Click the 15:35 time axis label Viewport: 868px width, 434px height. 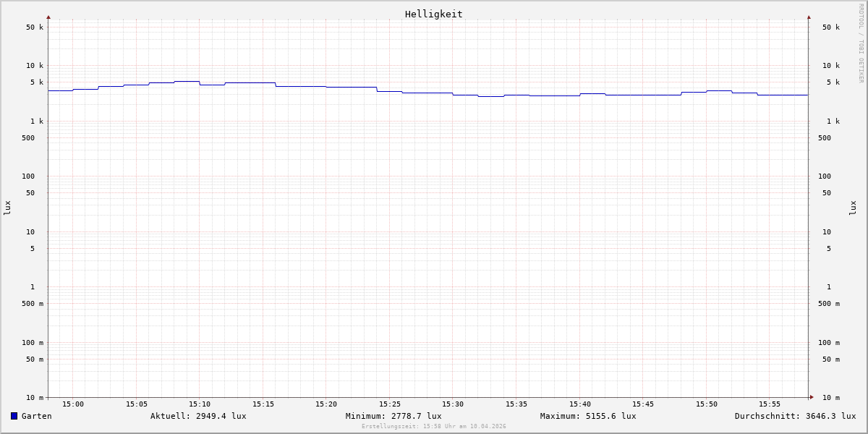pyautogui.click(x=516, y=404)
